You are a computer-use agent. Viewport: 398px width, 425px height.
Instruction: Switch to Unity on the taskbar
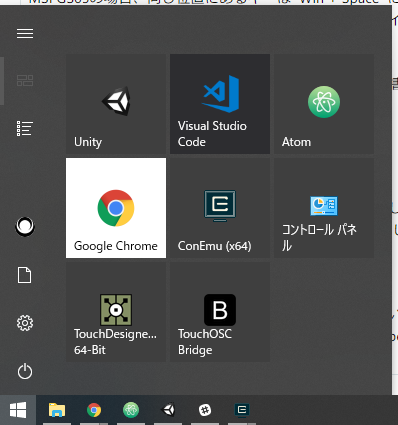(x=169, y=410)
